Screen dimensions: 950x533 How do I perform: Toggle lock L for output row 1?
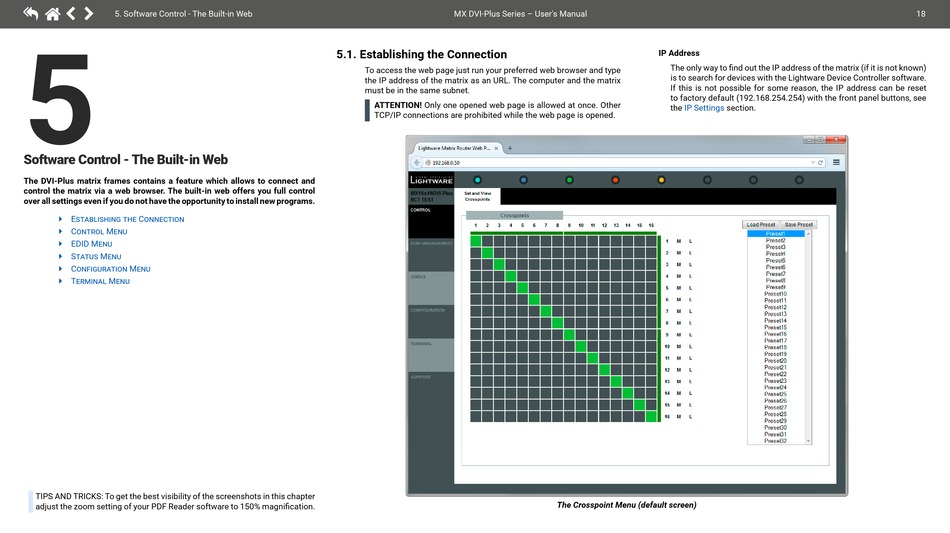690,241
